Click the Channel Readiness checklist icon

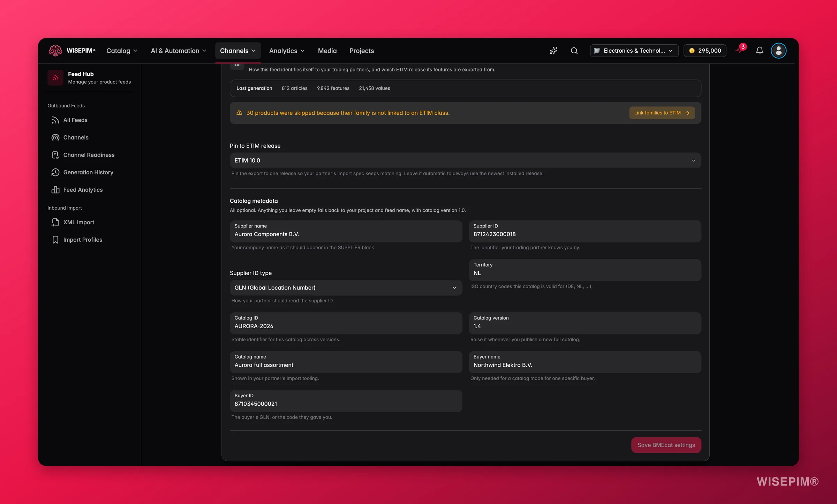[x=55, y=155]
